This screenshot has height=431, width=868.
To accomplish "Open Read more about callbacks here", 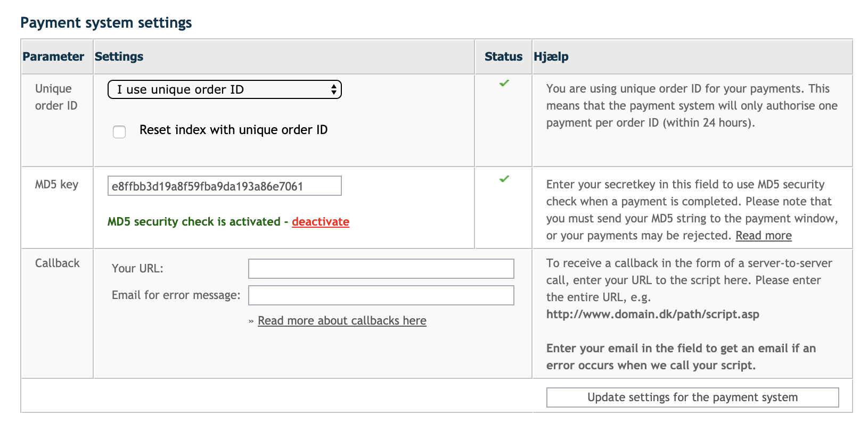I will 342,320.
